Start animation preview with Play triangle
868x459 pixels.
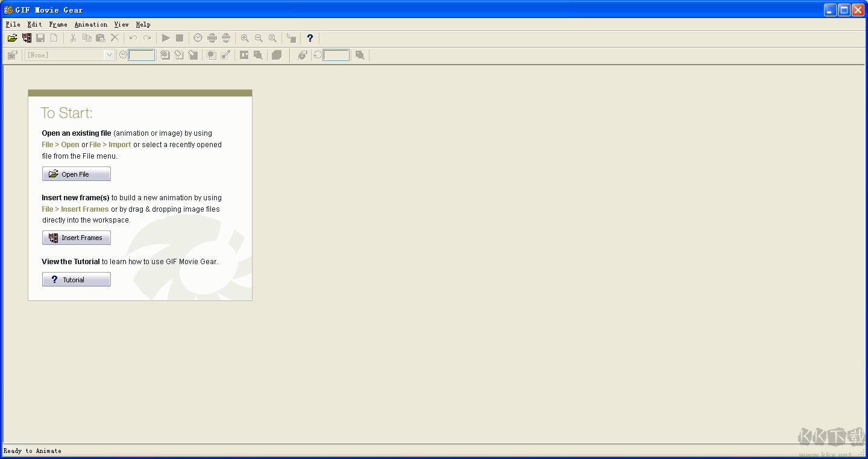pyautogui.click(x=166, y=38)
